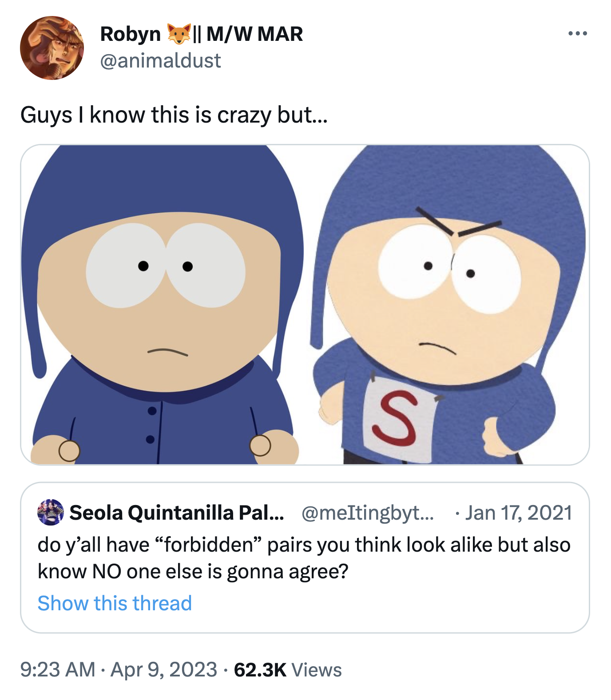
Task: Click Show this thread
Action: point(115,603)
